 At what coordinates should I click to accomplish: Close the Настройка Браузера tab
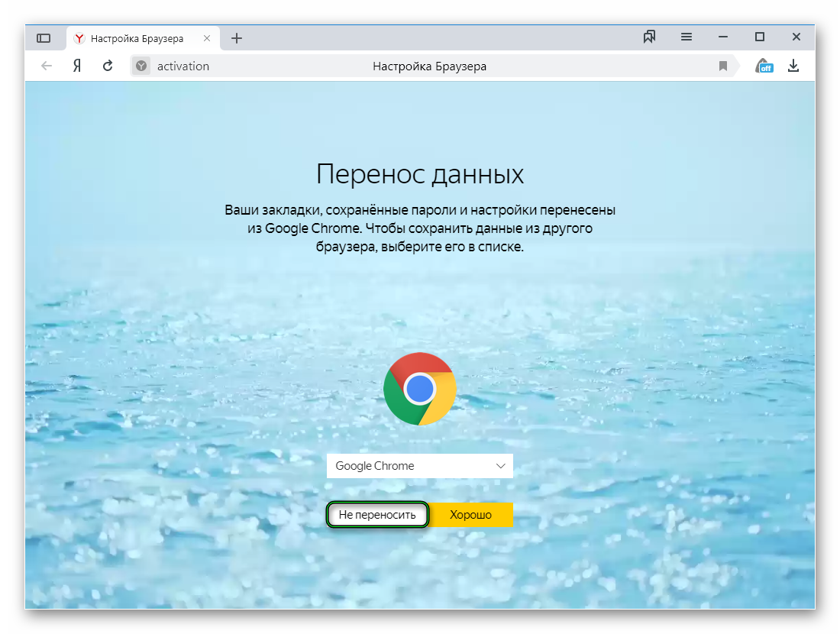point(207,38)
